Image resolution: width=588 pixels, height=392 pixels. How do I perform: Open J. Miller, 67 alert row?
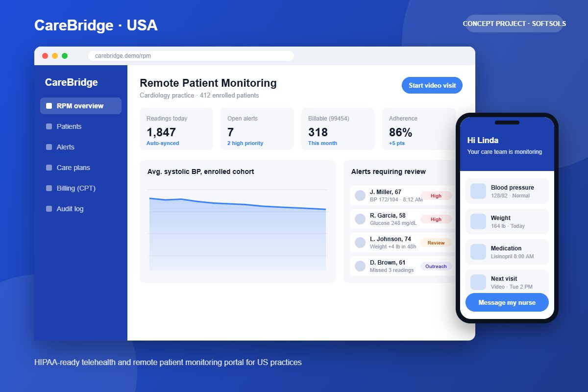point(403,196)
